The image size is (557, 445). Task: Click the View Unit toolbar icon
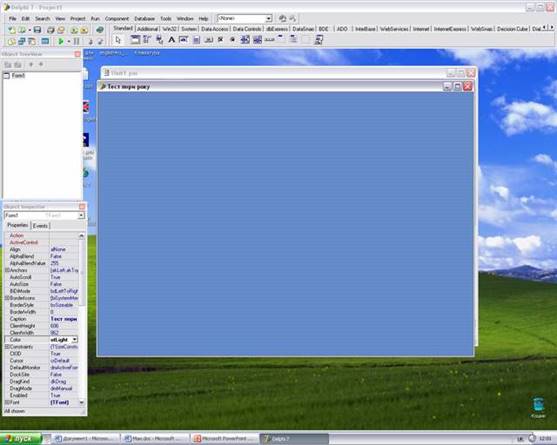(x=12, y=42)
